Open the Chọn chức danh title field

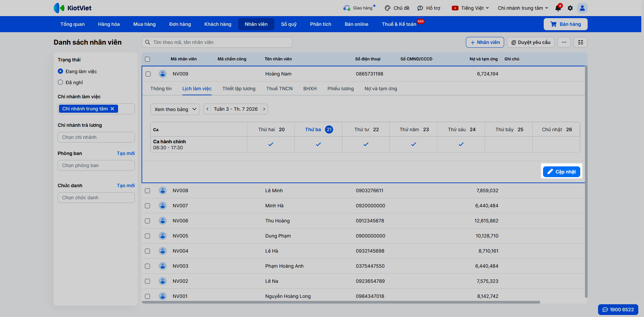coord(96,198)
